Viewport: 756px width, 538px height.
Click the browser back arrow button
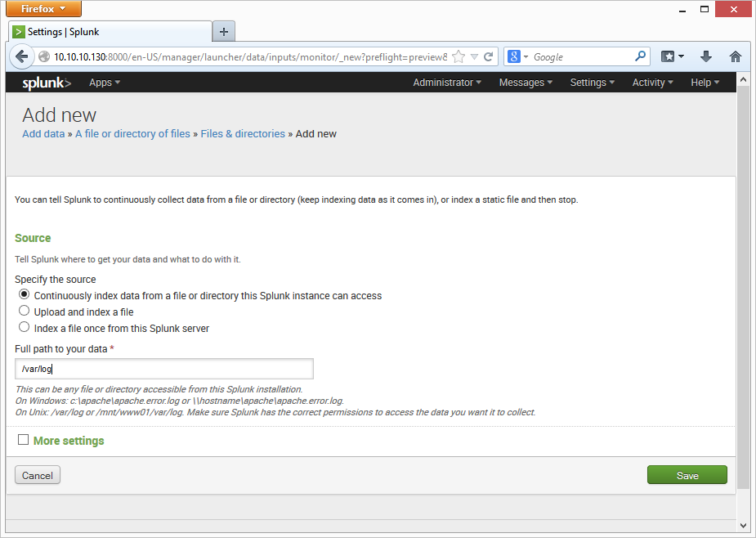[22, 57]
